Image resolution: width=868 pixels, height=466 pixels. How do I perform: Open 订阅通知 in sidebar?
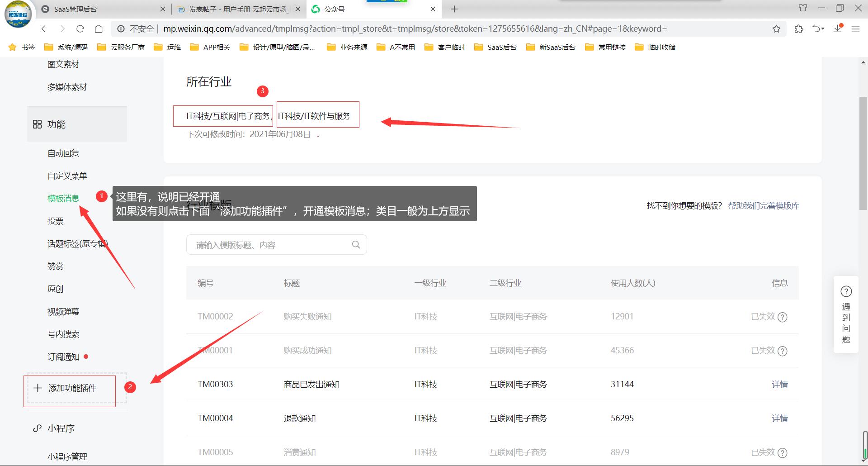pos(63,357)
